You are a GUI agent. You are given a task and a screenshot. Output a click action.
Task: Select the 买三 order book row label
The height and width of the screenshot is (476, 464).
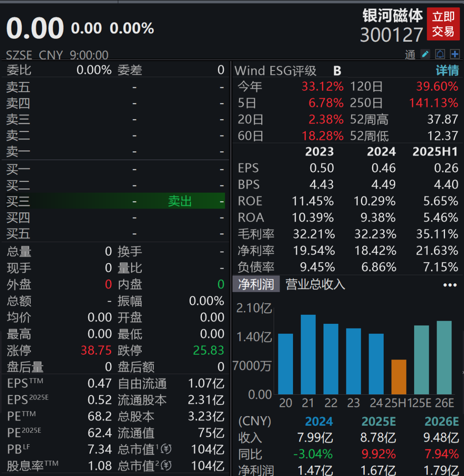pyautogui.click(x=18, y=201)
